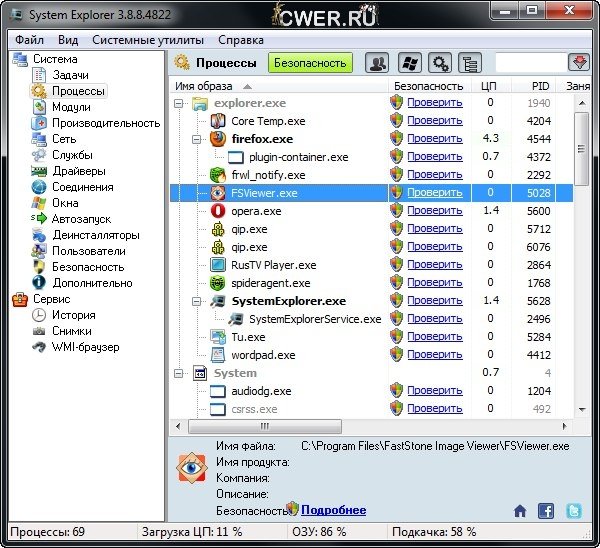Screen dimensions: 600x548
Task: Select the FSViewer.exe process row
Action: [x=371, y=193]
